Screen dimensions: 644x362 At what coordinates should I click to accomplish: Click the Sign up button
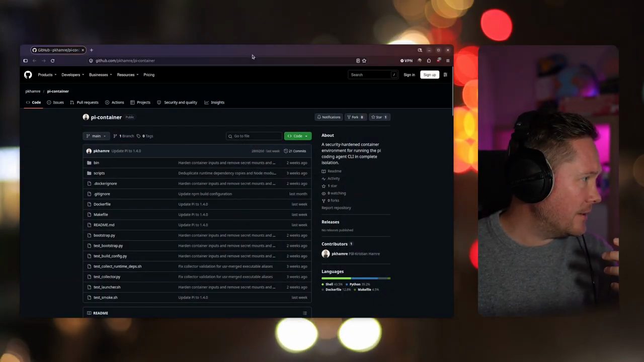(430, 74)
